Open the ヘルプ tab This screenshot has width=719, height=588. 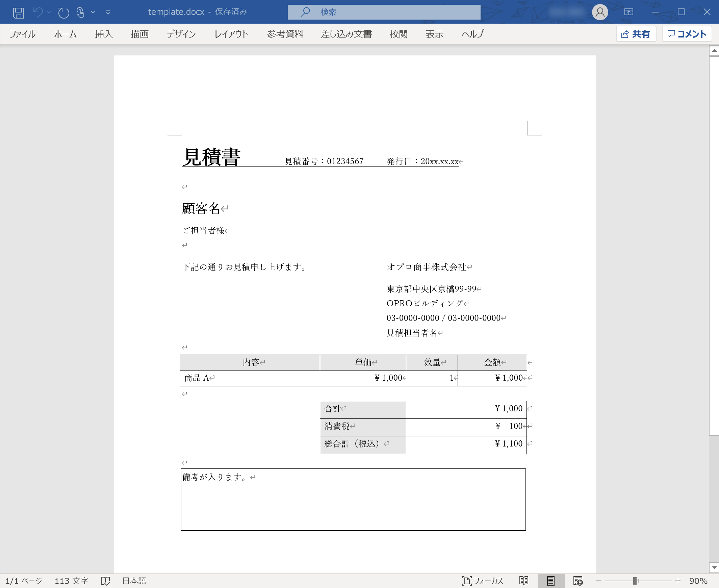pos(473,34)
